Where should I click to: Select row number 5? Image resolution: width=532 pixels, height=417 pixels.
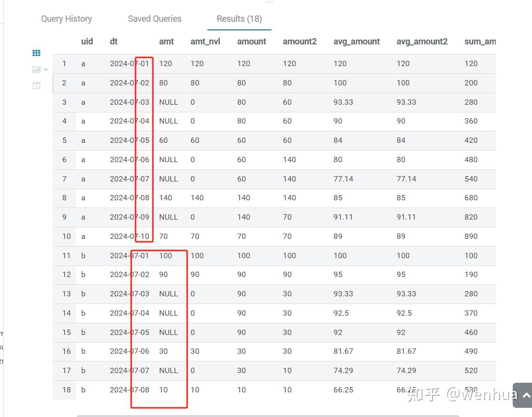pyautogui.click(x=65, y=140)
